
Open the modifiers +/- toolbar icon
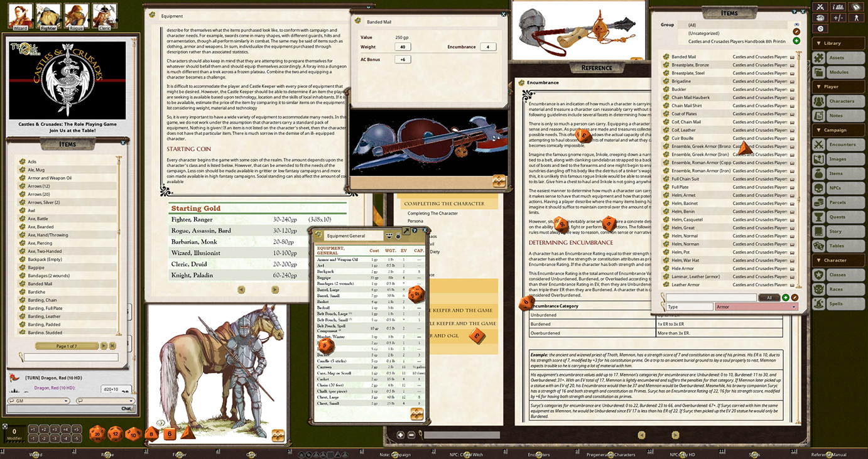[x=837, y=18]
